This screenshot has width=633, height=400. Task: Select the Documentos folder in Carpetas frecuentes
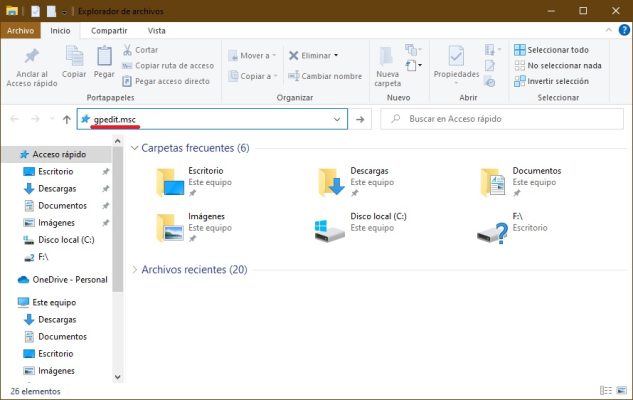521,182
